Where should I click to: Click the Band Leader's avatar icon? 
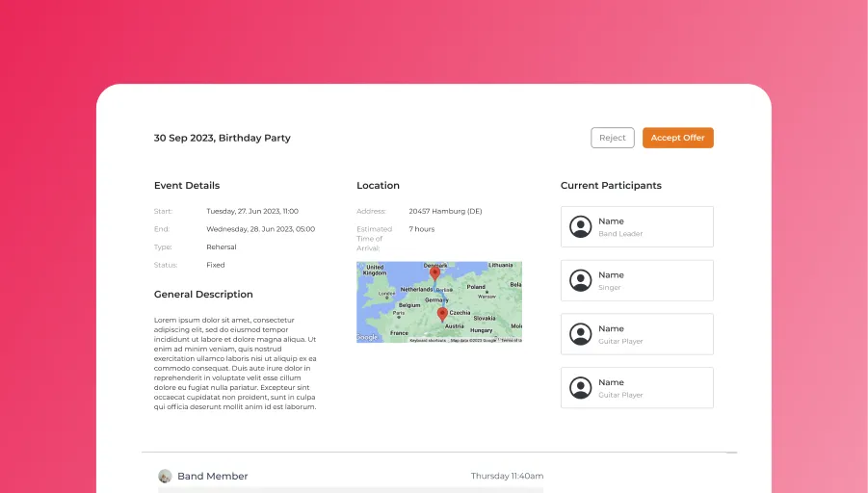click(580, 226)
